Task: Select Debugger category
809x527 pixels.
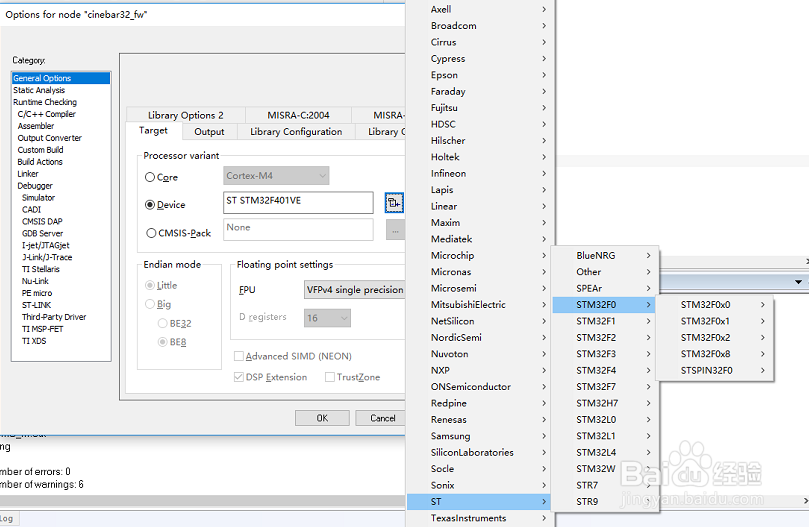Action: (61, 186)
